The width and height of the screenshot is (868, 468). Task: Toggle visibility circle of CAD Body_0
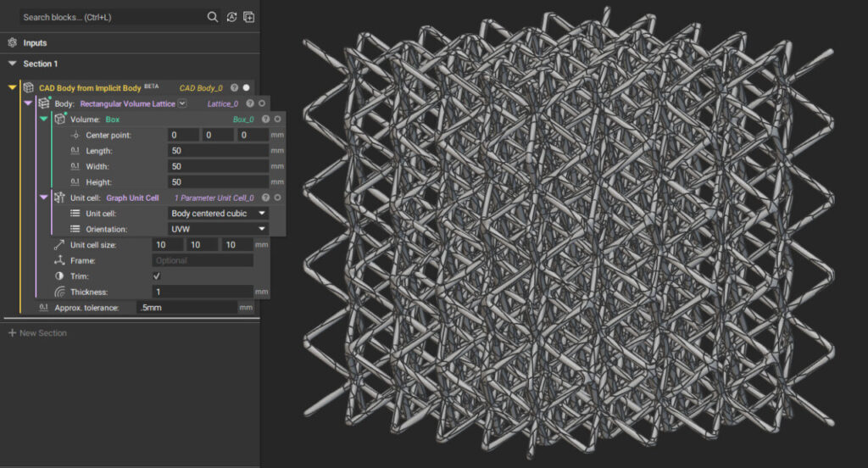coord(247,87)
